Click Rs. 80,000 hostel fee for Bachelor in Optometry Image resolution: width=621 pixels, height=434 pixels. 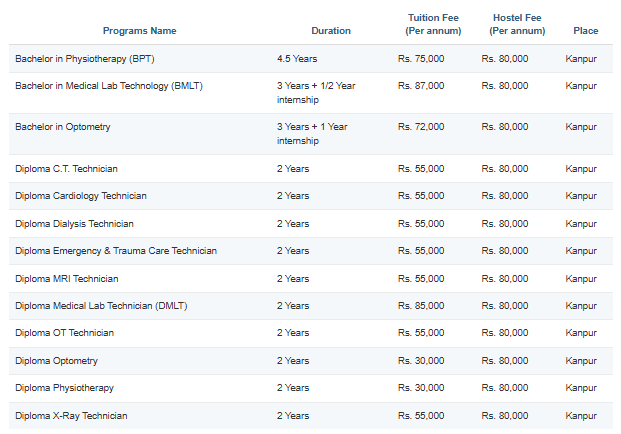point(505,127)
